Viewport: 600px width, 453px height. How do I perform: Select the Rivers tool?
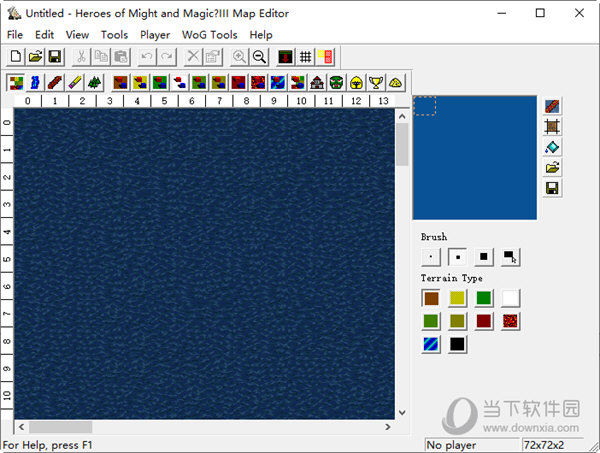(35, 82)
